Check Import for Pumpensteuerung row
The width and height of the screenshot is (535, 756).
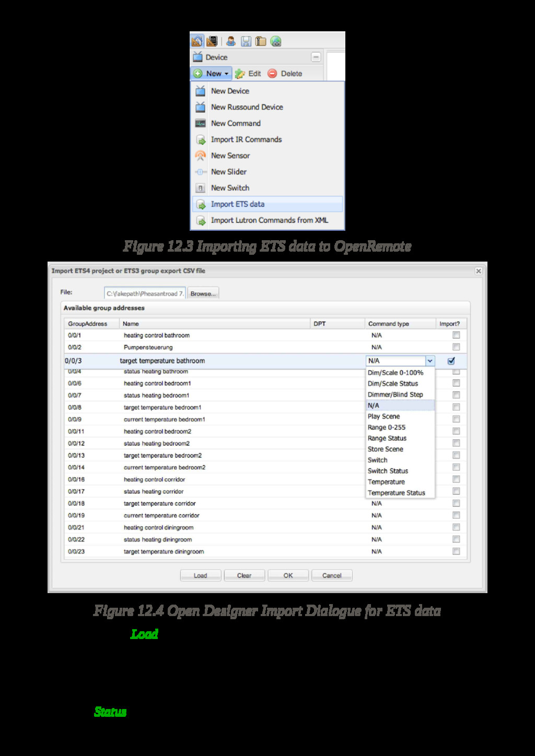[x=456, y=347]
